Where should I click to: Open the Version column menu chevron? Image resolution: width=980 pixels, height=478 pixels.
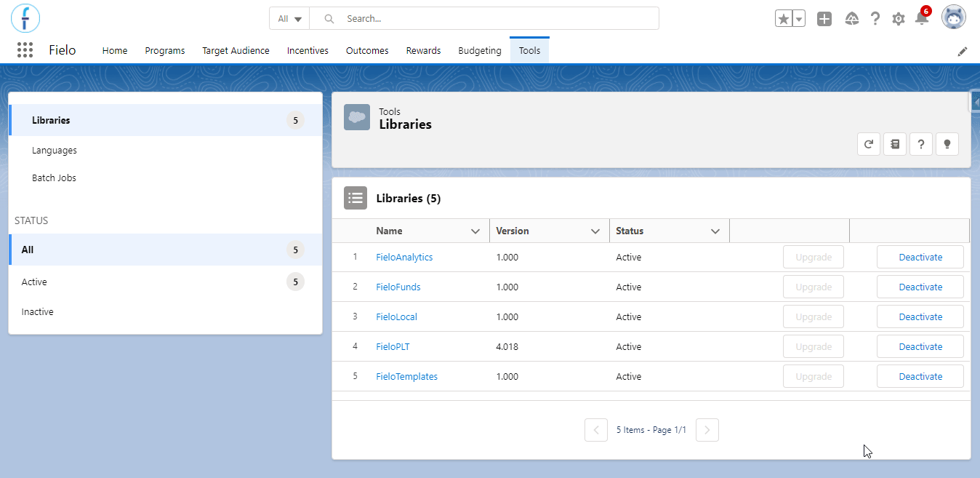tap(595, 231)
